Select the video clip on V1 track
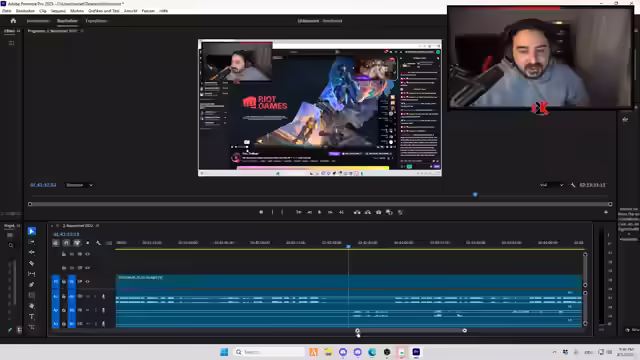This screenshot has width=640, height=360. (349, 282)
